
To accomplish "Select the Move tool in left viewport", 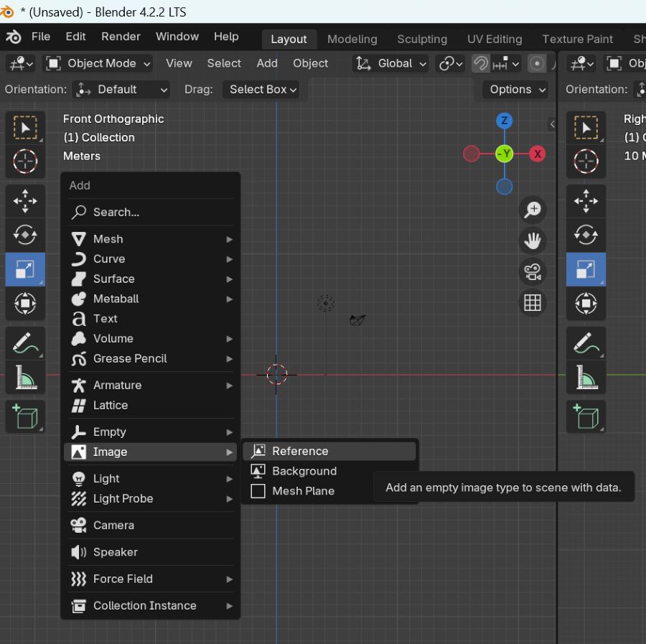I will pyautogui.click(x=25, y=201).
